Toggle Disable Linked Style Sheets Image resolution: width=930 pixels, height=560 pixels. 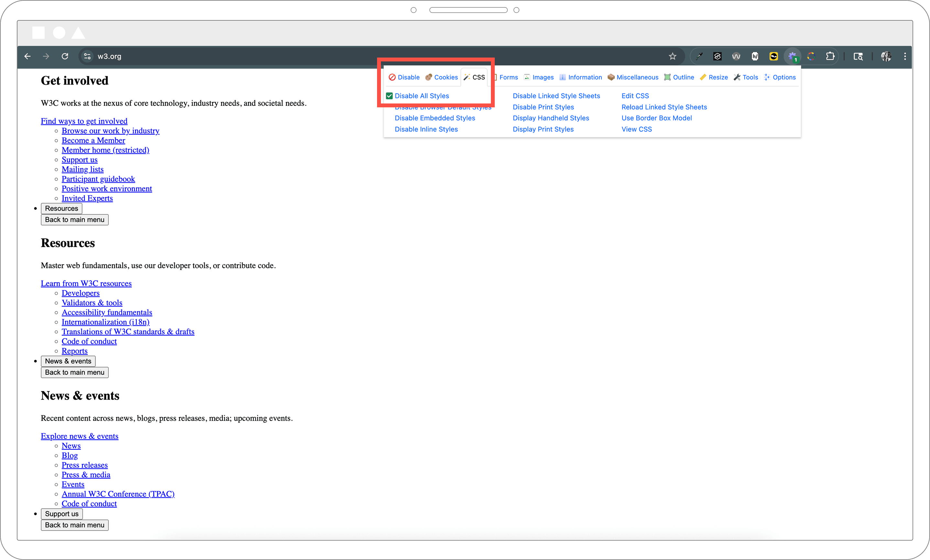click(x=556, y=96)
